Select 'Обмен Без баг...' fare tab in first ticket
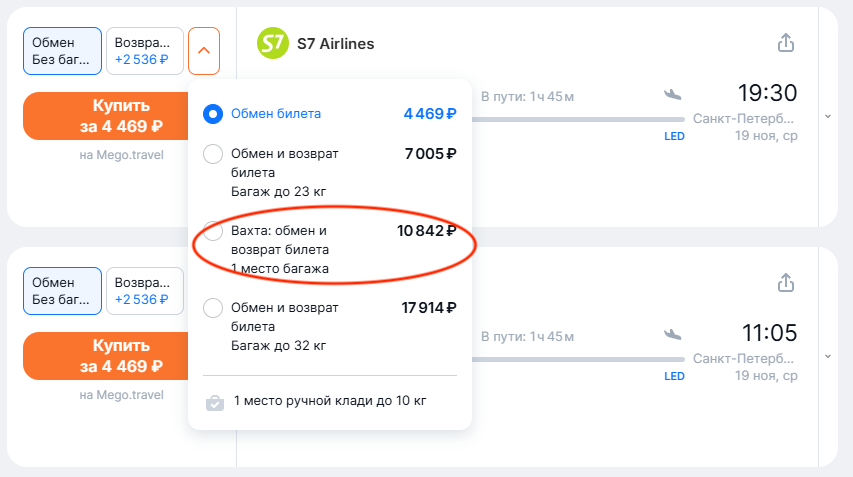 (62, 51)
